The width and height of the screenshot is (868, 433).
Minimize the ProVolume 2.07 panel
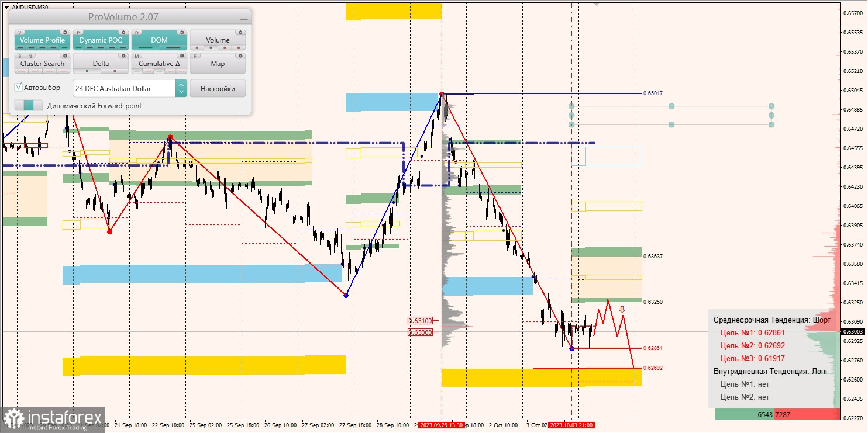[243, 19]
